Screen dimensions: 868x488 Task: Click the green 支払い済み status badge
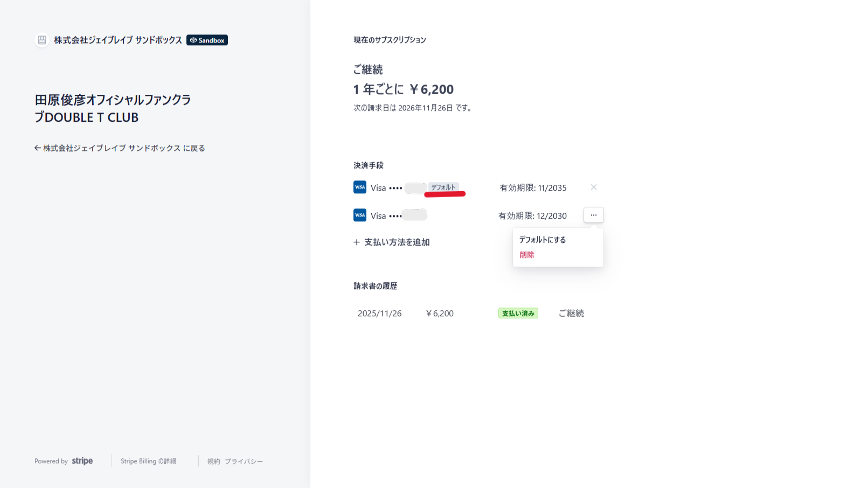(x=518, y=313)
